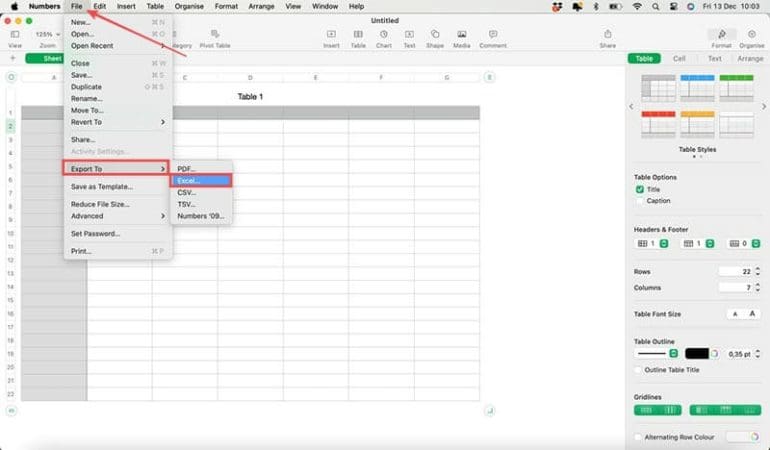Switch to the Text inspector tab
The width and height of the screenshot is (770, 450).
tap(715, 58)
